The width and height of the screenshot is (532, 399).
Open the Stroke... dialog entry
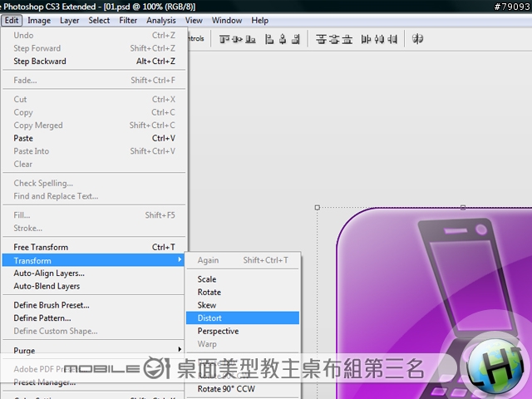tap(94, 228)
